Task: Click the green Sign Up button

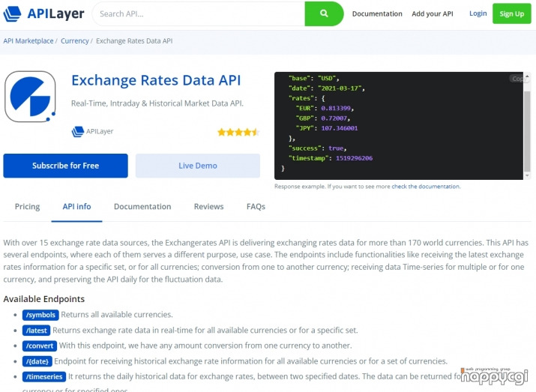Action: 512,13
